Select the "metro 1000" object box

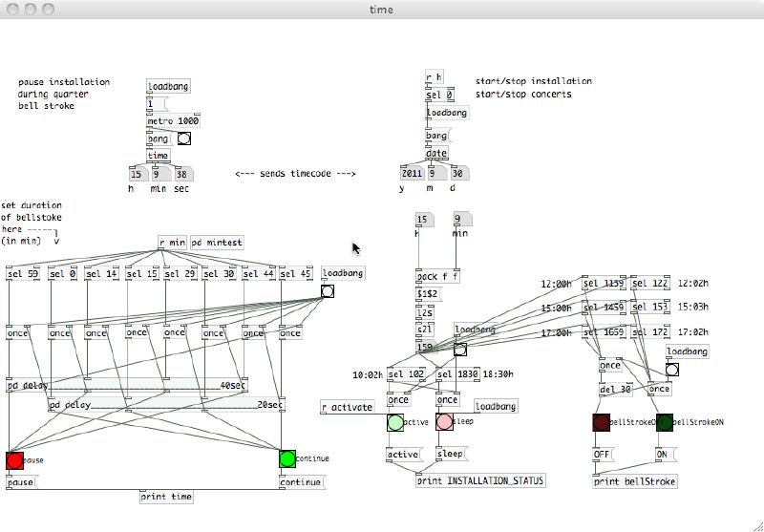click(x=173, y=121)
